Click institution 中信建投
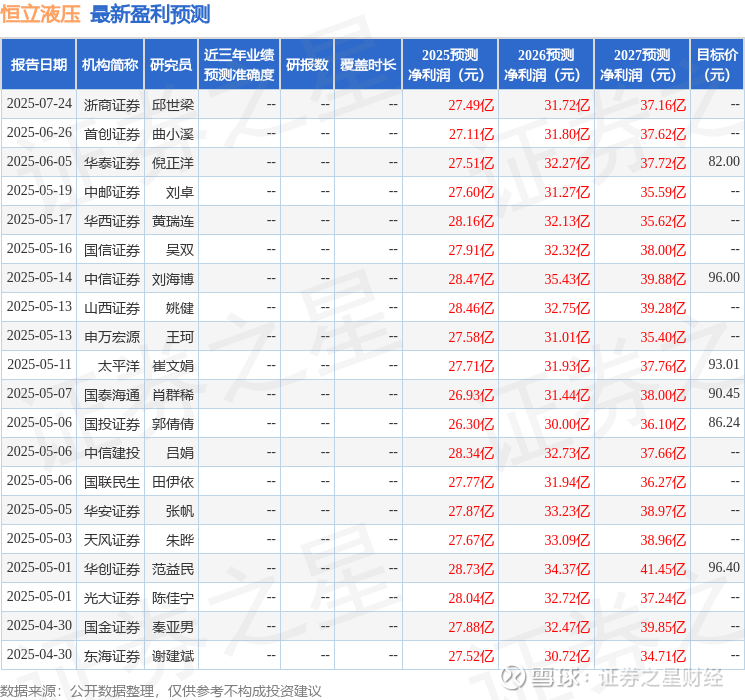The height and width of the screenshot is (700, 745). [x=112, y=453]
